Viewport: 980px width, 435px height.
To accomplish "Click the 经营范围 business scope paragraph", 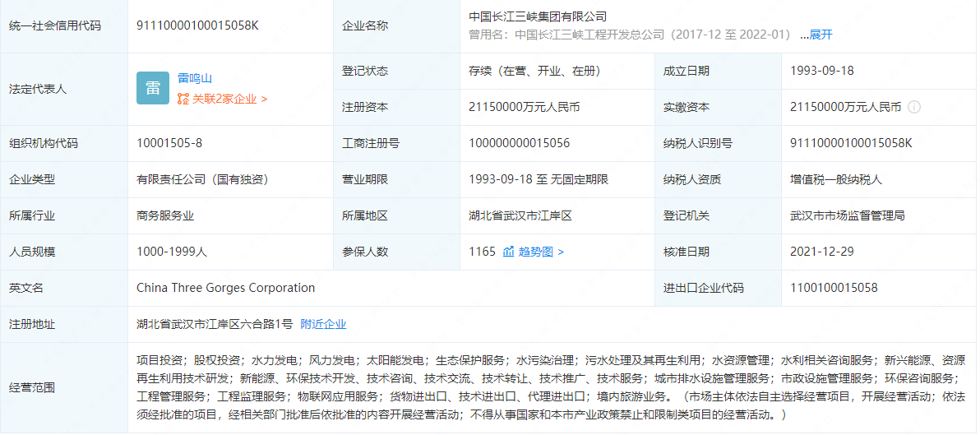I will tap(551, 387).
